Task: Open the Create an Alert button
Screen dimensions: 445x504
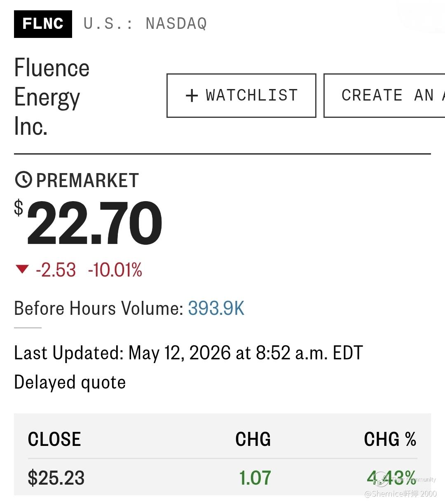Action: (x=384, y=96)
